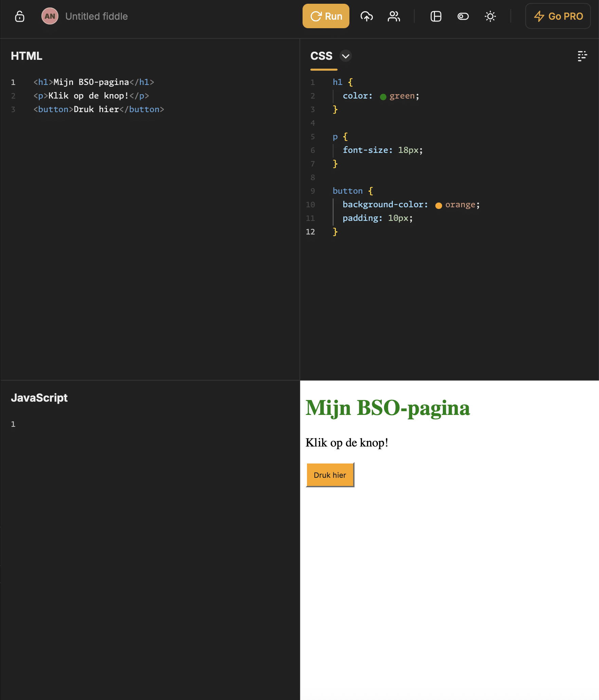Open the editor layout icon
599x700 pixels.
pyautogui.click(x=436, y=16)
